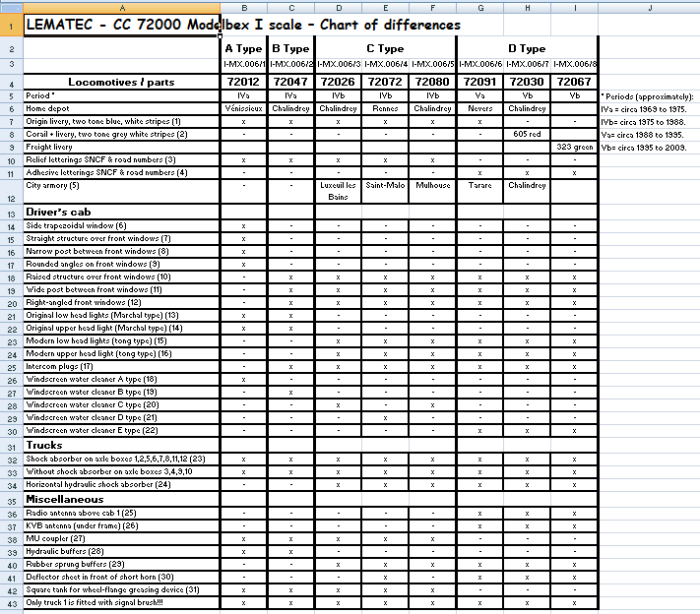Click the 'Locomotives / parts' cell
Image resolution: width=700 pixels, height=614 pixels.
[121, 82]
